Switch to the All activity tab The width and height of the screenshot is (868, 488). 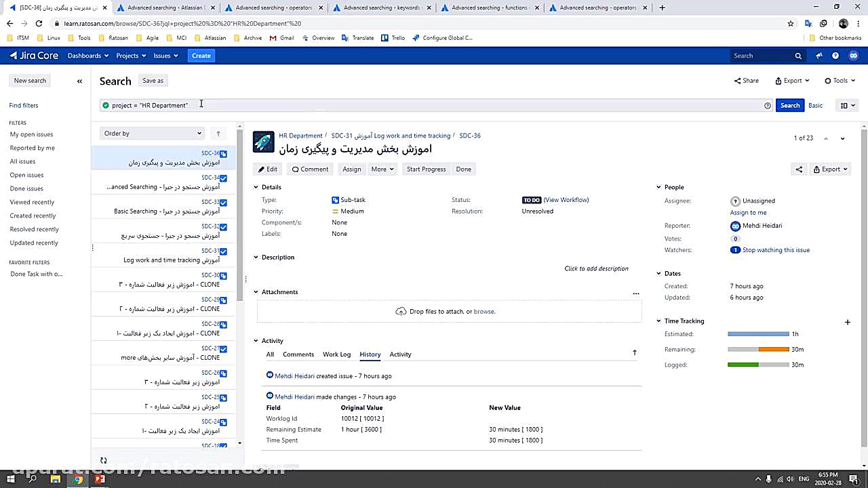pos(270,354)
